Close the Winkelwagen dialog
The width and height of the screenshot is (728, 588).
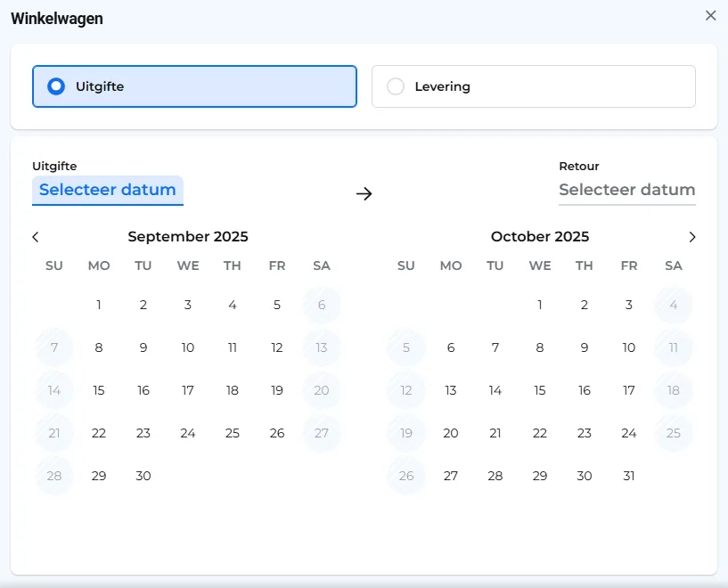[x=710, y=15]
